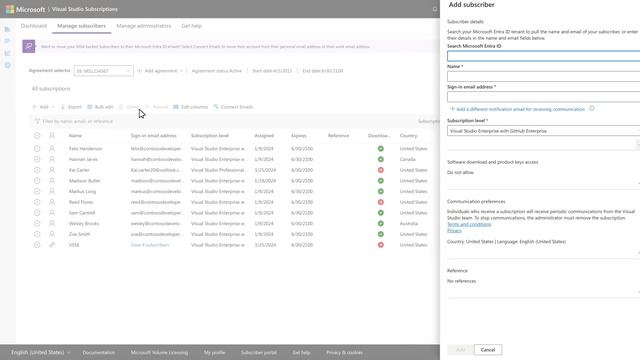This screenshot has width=640, height=360.
Task: Select the row checkbox for Felix Henderson
Action: (37, 149)
